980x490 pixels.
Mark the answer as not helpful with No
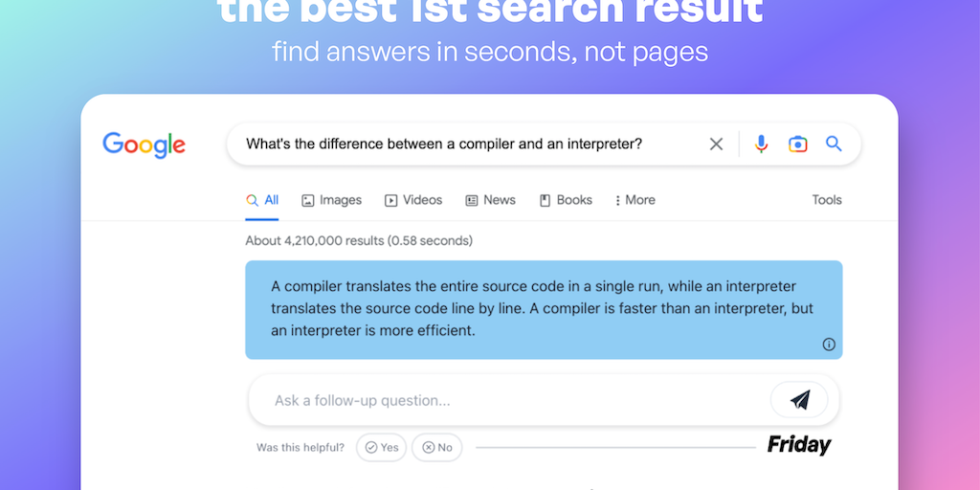point(436,447)
